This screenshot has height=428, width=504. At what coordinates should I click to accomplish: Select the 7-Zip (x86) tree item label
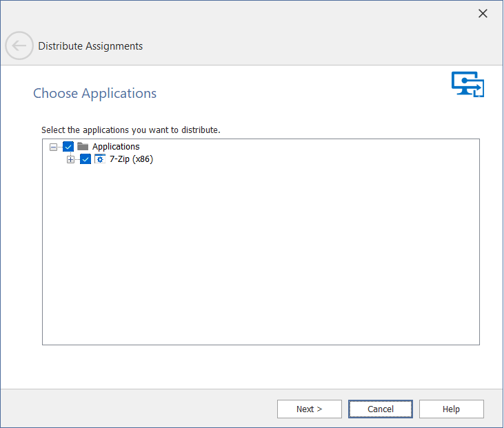click(x=131, y=159)
